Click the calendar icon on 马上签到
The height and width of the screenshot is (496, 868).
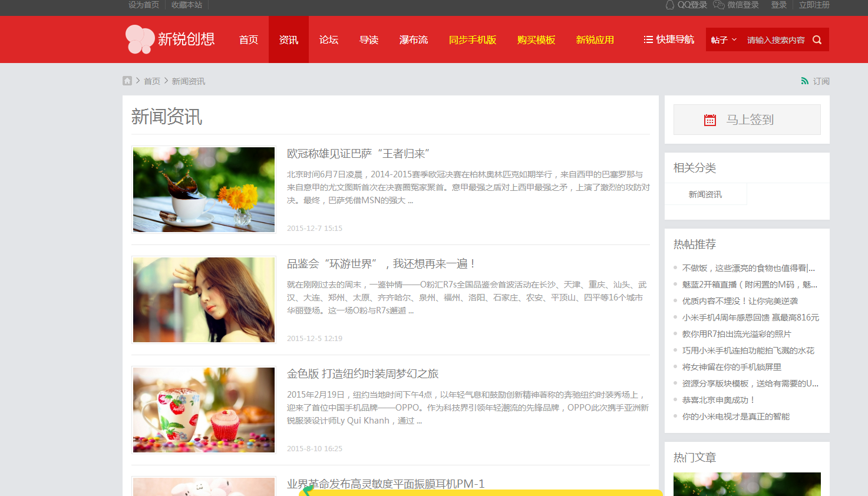pyautogui.click(x=710, y=120)
